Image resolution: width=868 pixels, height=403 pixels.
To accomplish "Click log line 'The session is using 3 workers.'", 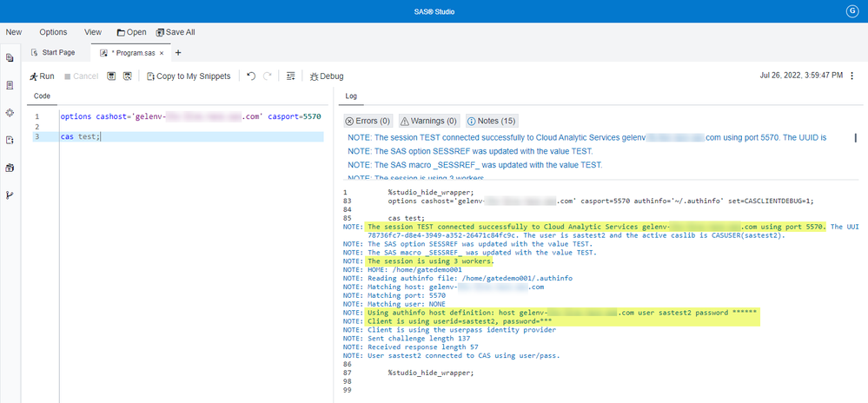I will 419,261.
